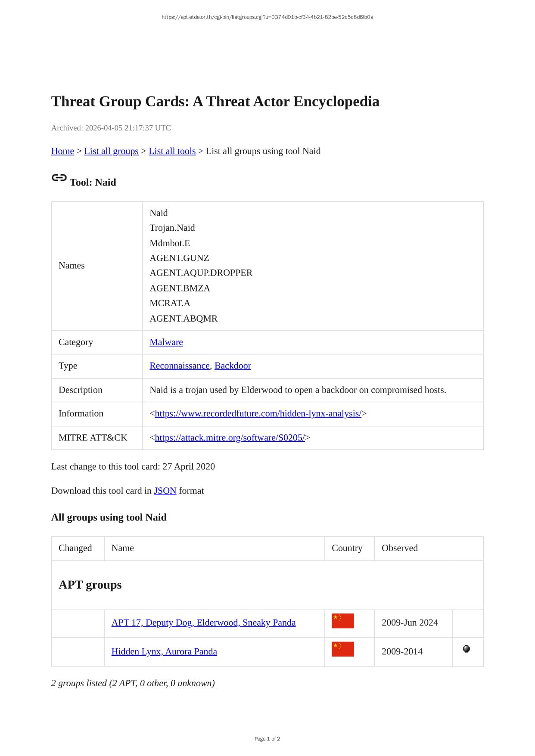Visit the MITRE ATT&CK S0205 link
This screenshot has width=535, height=756.
pyautogui.click(x=230, y=438)
